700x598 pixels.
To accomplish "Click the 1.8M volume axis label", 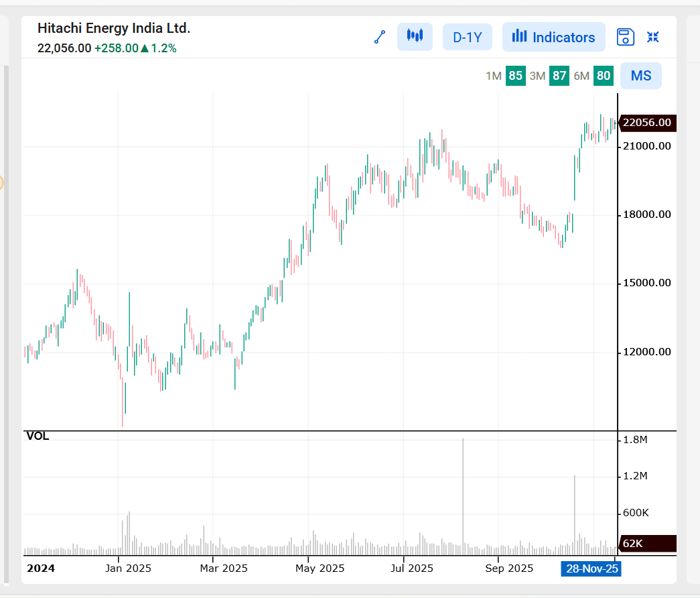I will [635, 440].
